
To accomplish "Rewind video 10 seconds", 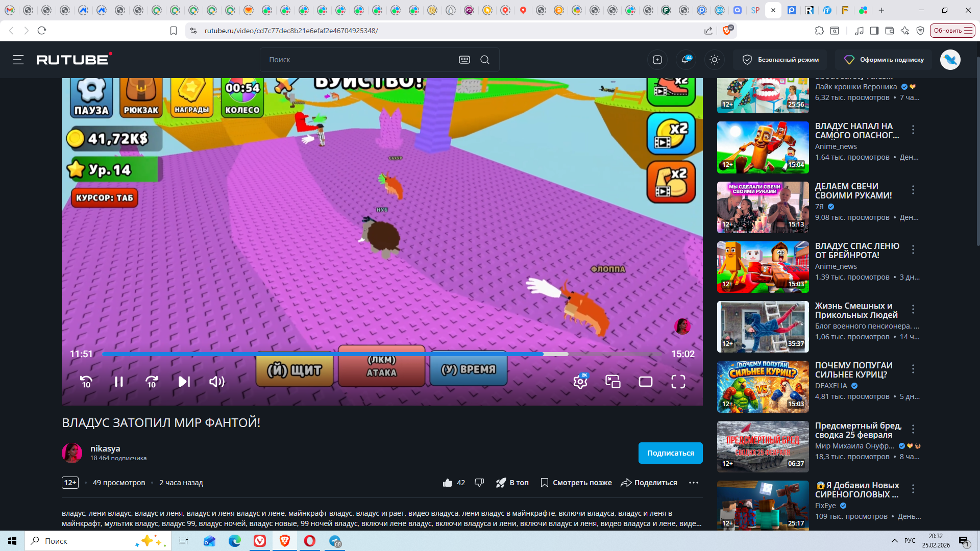I will coord(86,382).
